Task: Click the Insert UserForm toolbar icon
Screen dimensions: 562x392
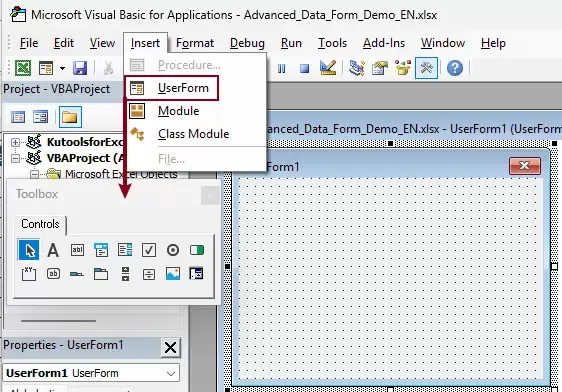Action: point(46,68)
